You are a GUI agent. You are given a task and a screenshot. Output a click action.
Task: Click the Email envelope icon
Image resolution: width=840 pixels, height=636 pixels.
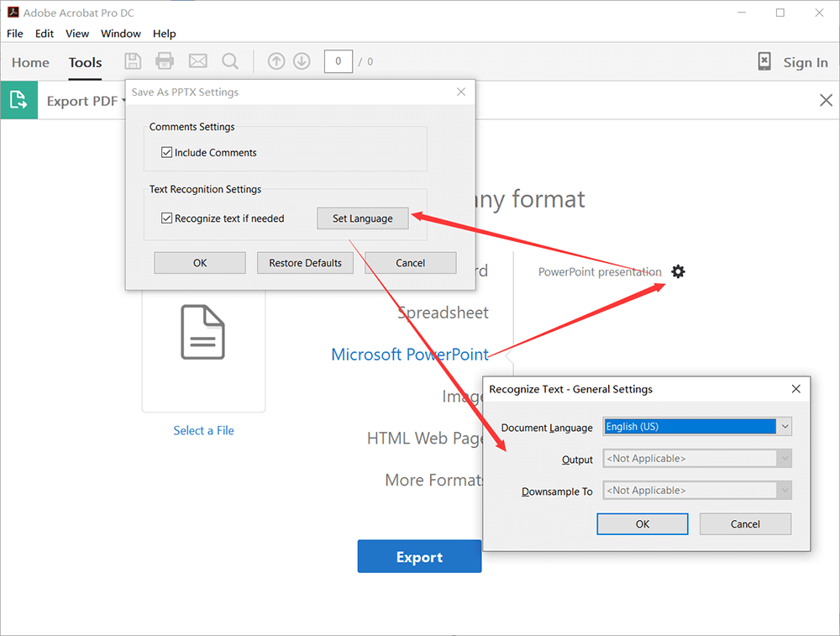tap(197, 61)
